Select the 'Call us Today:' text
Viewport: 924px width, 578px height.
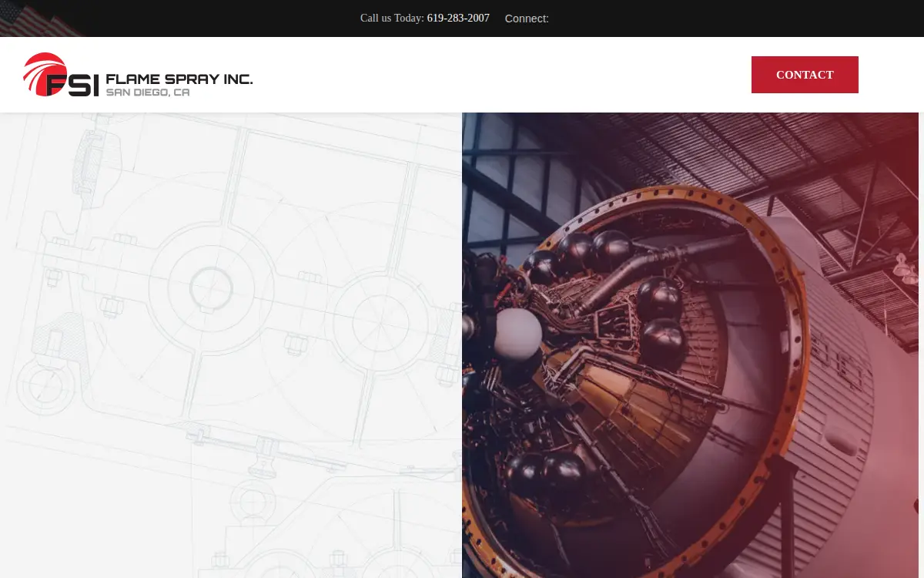(x=392, y=18)
